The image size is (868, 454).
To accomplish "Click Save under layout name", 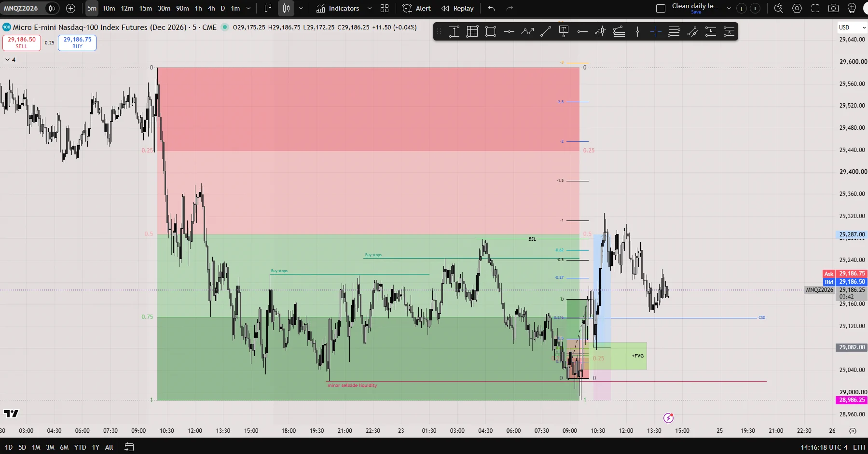I will tap(696, 12).
